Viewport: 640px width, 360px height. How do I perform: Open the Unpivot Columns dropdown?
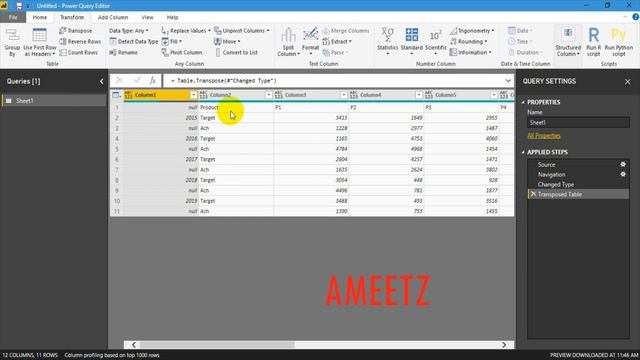242,31
